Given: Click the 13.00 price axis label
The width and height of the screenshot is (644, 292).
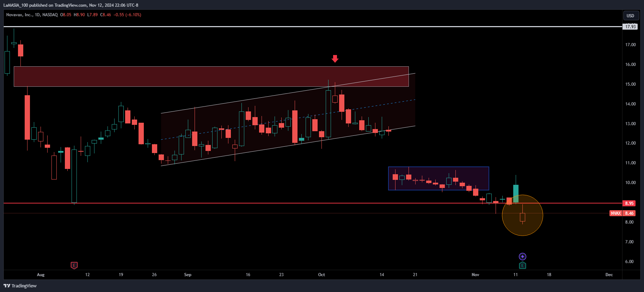Looking at the screenshot, I should point(630,124).
